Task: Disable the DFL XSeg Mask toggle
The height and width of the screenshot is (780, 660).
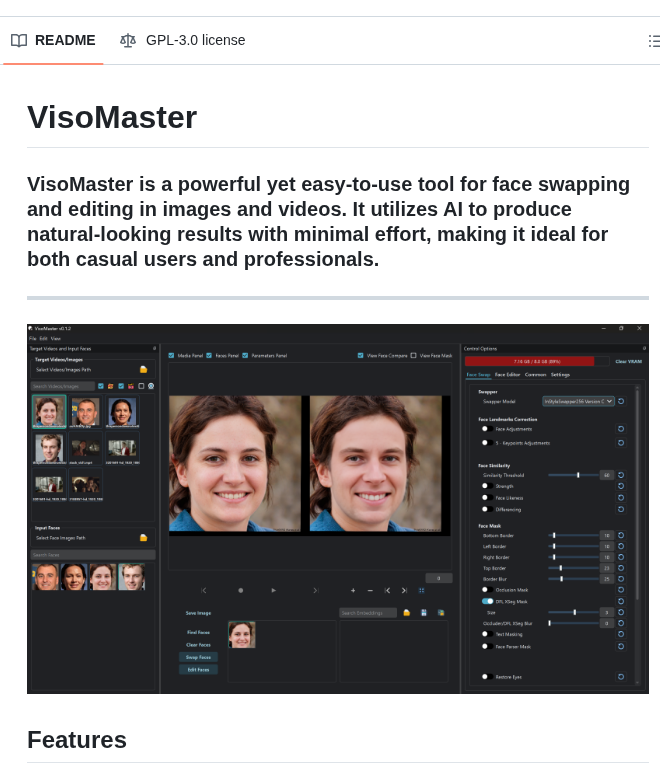Action: [487, 601]
